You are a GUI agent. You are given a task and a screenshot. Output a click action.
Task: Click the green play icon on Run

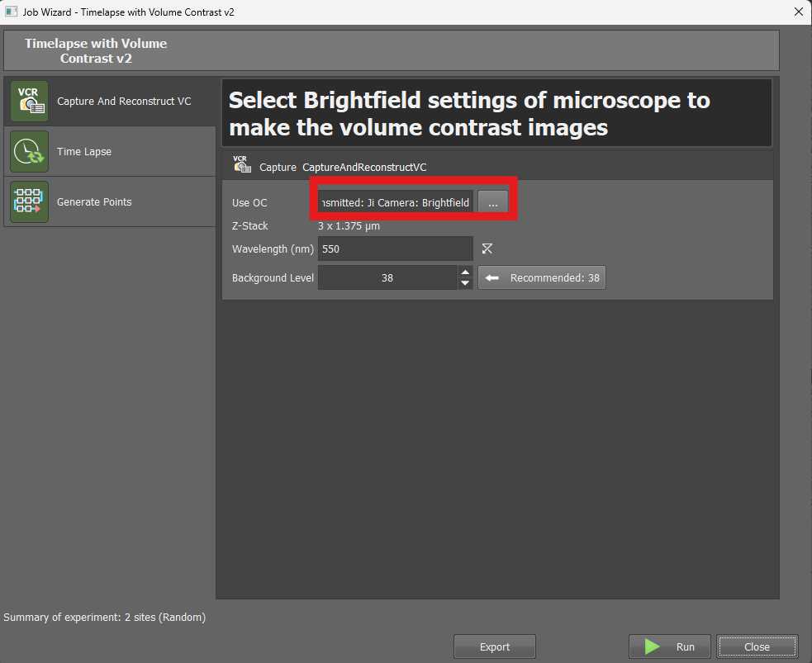pyautogui.click(x=653, y=646)
